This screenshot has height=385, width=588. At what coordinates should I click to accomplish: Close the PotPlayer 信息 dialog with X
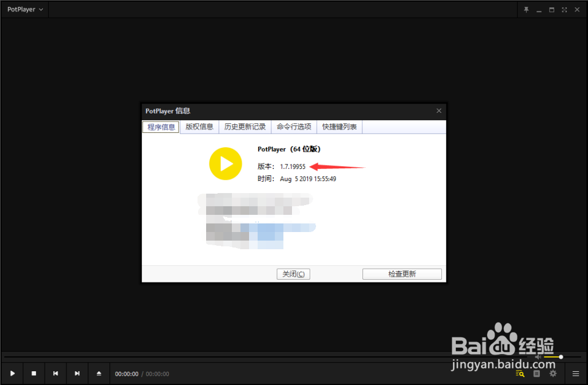click(439, 111)
